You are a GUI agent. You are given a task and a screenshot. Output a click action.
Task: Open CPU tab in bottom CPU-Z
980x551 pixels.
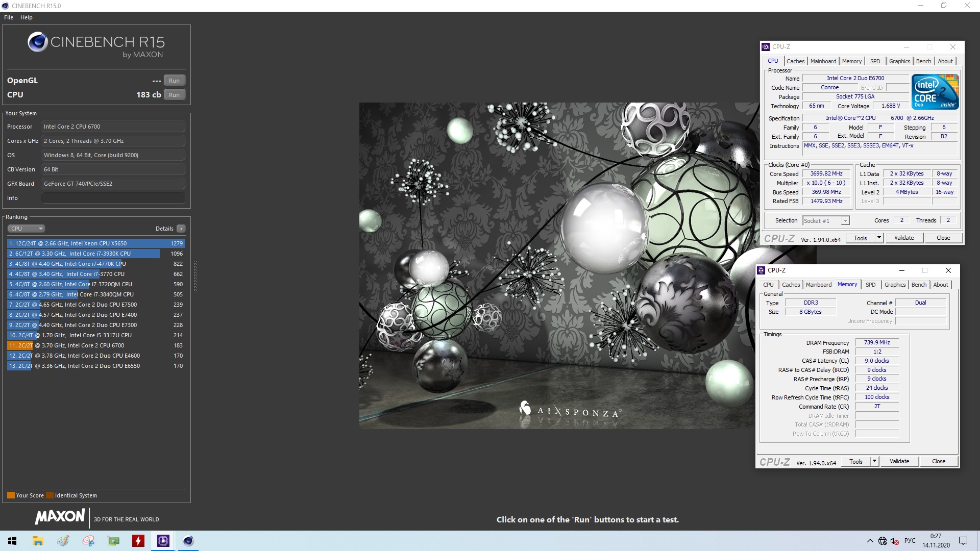click(x=768, y=285)
